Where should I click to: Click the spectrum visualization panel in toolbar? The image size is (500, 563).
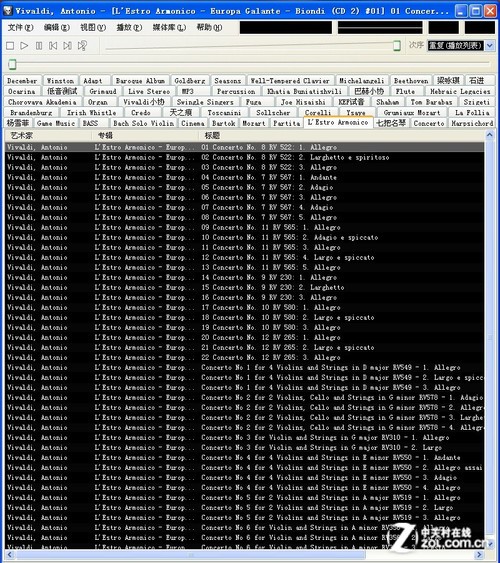(286, 28)
